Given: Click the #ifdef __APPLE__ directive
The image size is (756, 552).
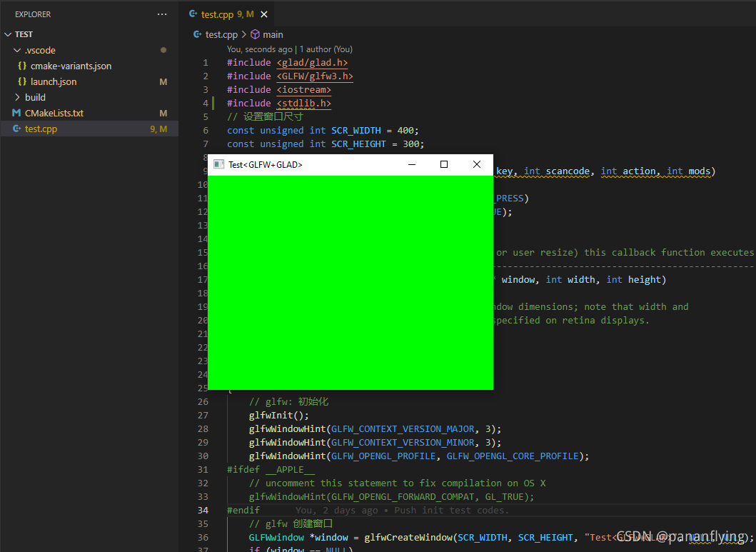Looking at the screenshot, I should [271, 470].
